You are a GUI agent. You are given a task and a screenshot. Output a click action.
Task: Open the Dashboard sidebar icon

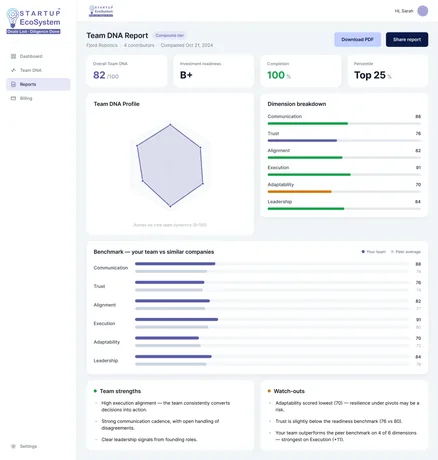pyautogui.click(x=13, y=56)
